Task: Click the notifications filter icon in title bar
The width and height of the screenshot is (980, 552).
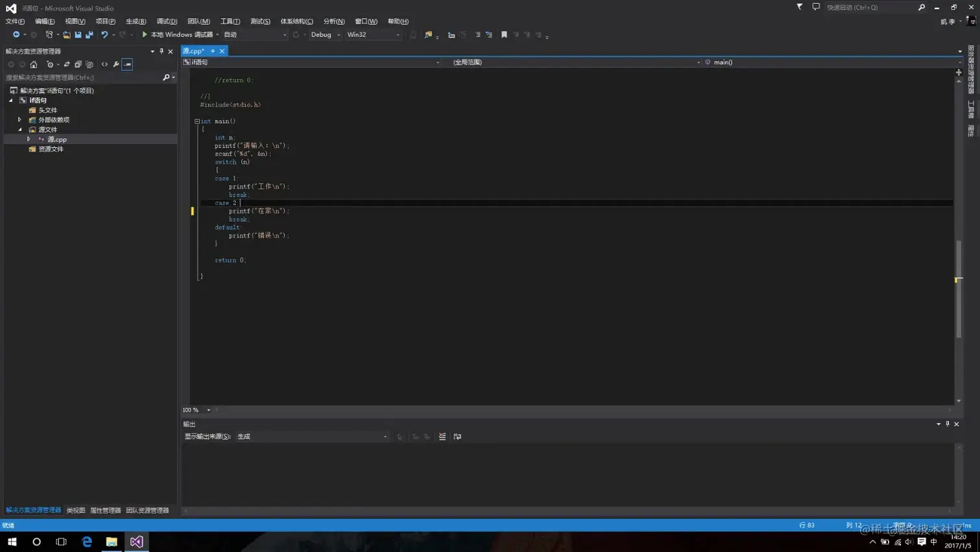Action: (x=800, y=7)
